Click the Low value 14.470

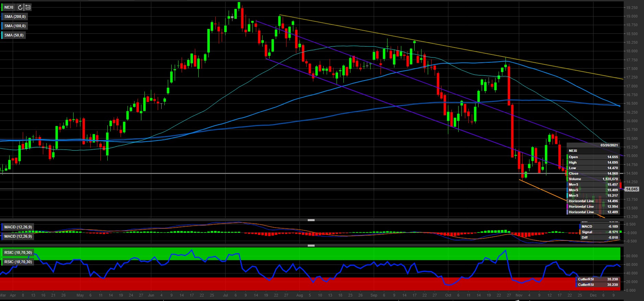coord(612,168)
